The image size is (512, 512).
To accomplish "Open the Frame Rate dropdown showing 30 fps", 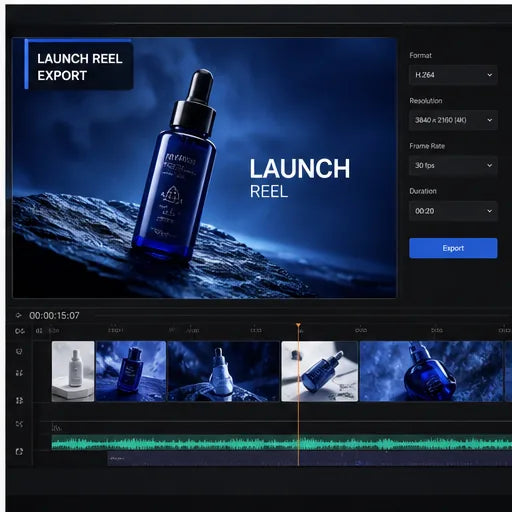I will (x=453, y=165).
